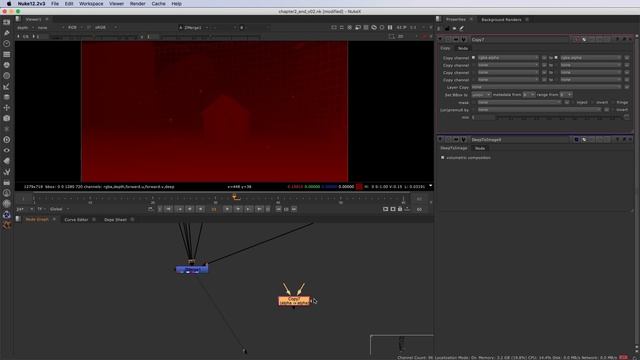Collapse the DeepToImage4 properties panel arrow

(440, 140)
